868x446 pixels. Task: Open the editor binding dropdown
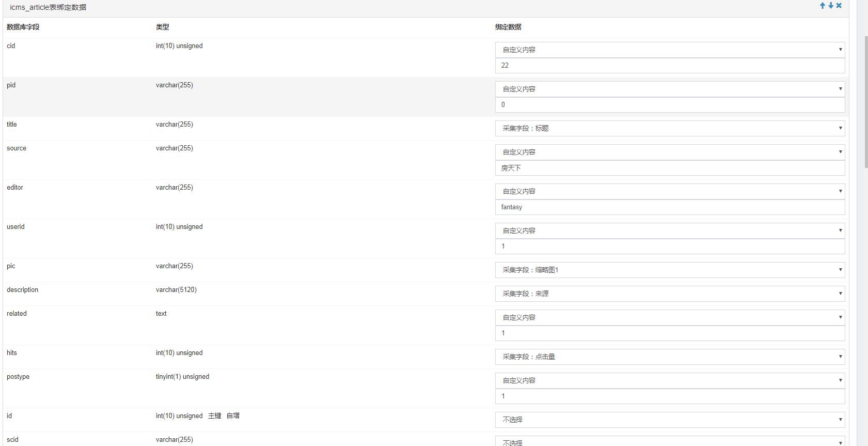click(x=670, y=191)
